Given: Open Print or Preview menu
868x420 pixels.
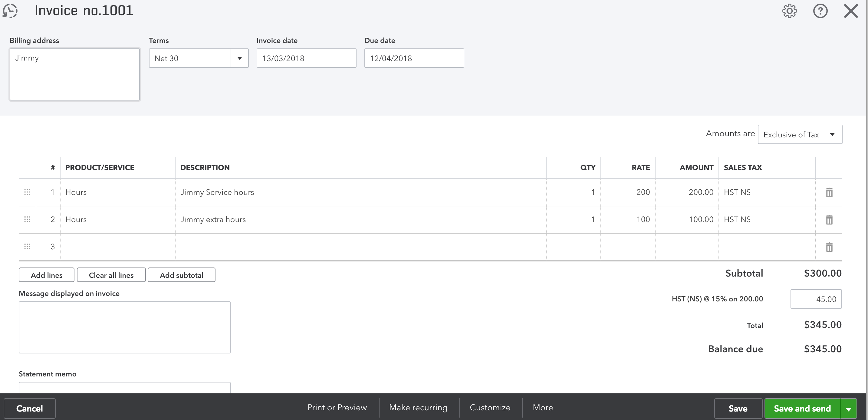Looking at the screenshot, I should (x=337, y=408).
